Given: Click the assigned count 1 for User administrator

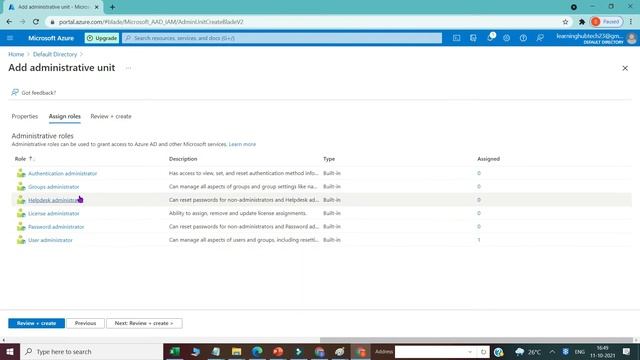Looking at the screenshot, I should [x=479, y=240].
